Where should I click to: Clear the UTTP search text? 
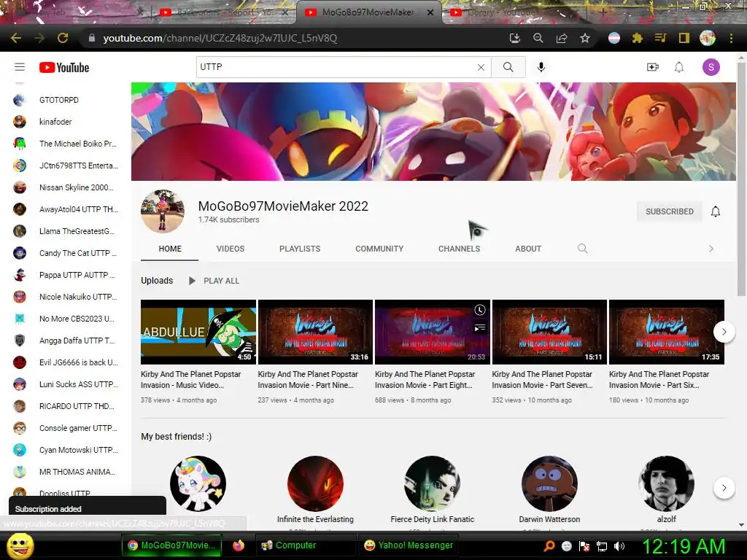tap(481, 68)
